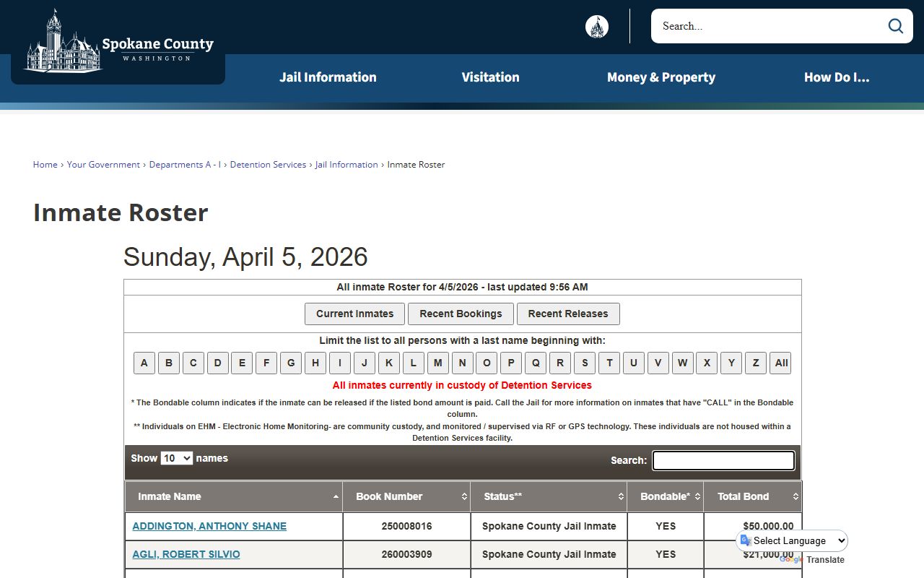This screenshot has height=578, width=924.
Task: Click the roster table Search field
Action: click(723, 460)
